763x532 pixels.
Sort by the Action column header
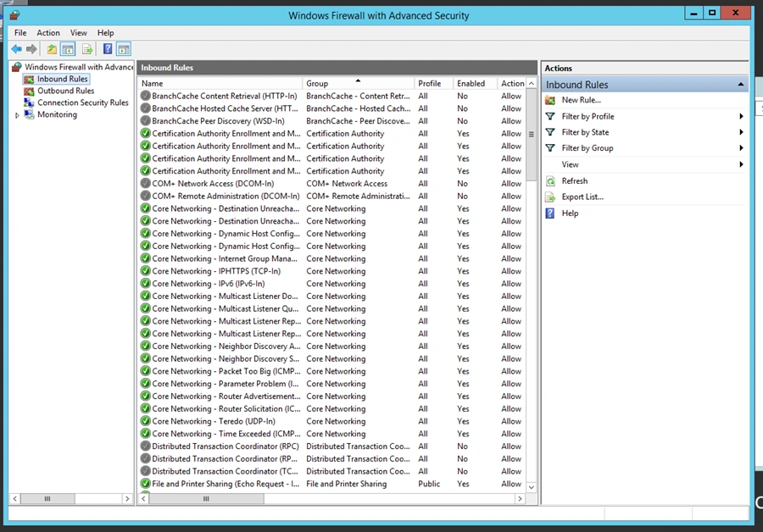point(512,83)
